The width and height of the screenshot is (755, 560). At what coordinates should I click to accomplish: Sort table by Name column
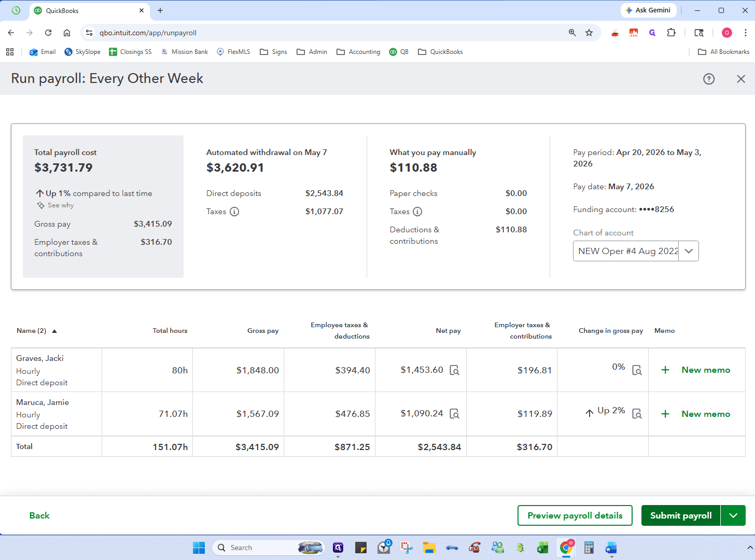point(36,331)
